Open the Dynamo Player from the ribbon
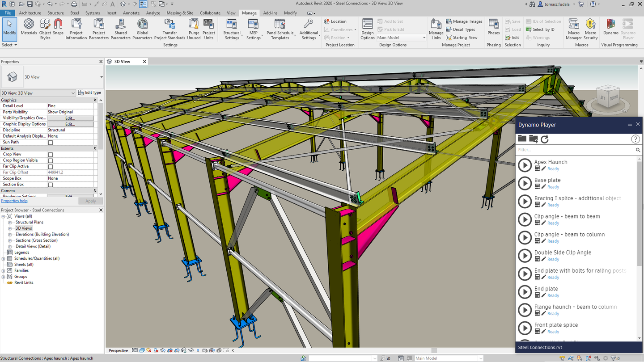644x362 pixels. [628, 29]
